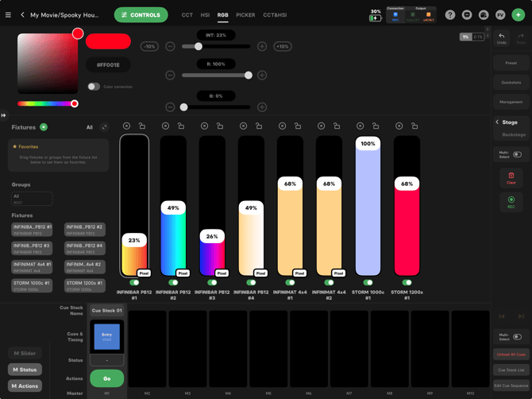Click the red color preview swatch
This screenshot has height=399, width=532.
coord(108,41)
